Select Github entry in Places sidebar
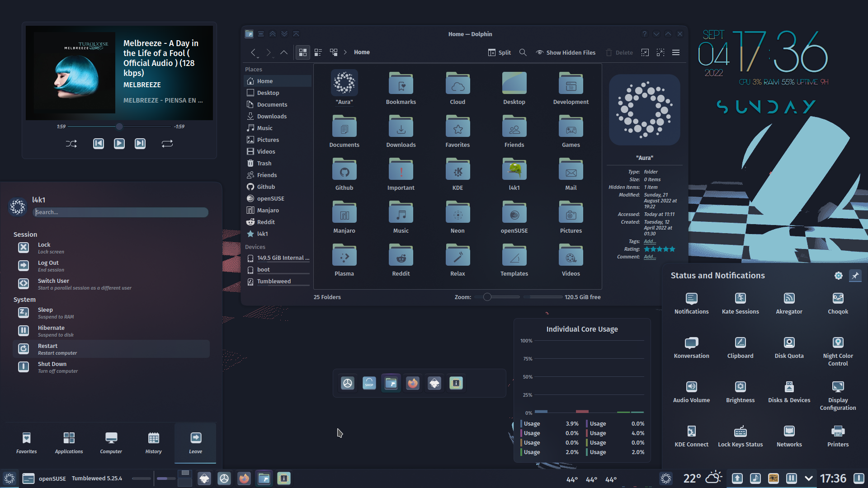This screenshot has width=868, height=488. (x=277, y=187)
